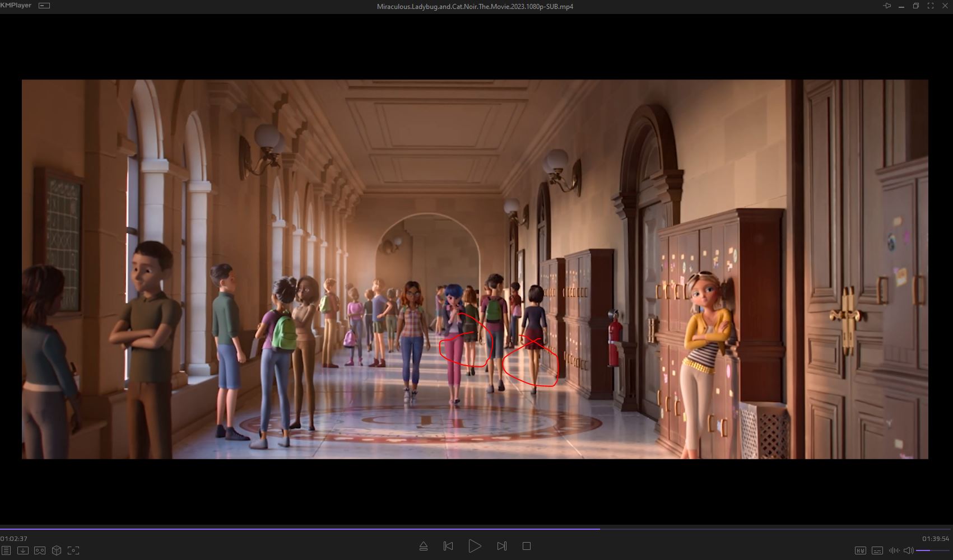Toggle subtitles display
The image size is (953, 560).
(x=877, y=550)
